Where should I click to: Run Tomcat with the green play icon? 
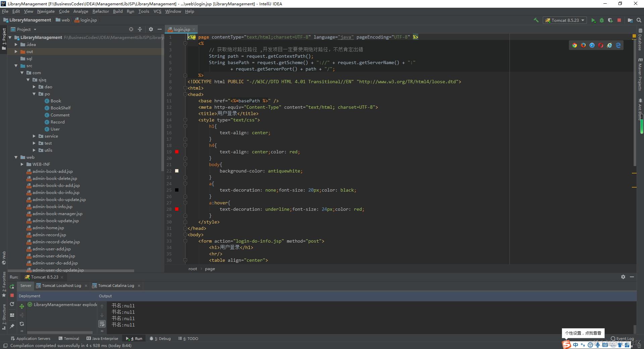593,20
